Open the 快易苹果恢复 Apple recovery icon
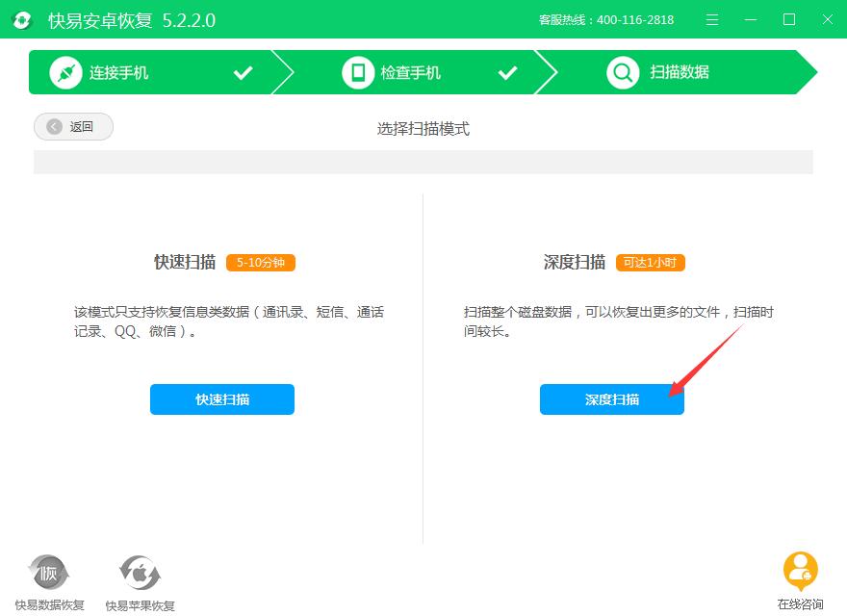 pyautogui.click(x=140, y=575)
